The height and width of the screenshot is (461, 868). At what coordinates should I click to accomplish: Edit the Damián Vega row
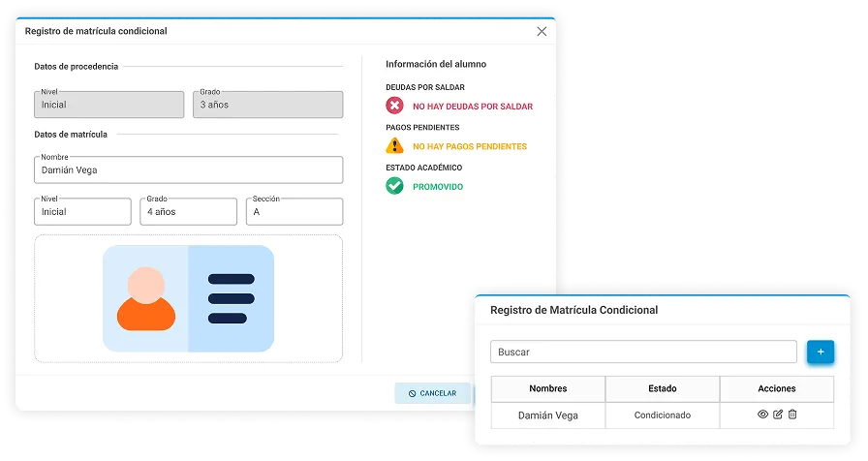tap(778, 414)
